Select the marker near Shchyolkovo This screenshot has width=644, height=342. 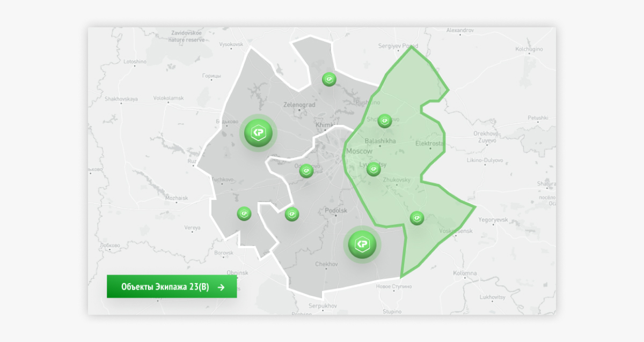tap(384, 121)
